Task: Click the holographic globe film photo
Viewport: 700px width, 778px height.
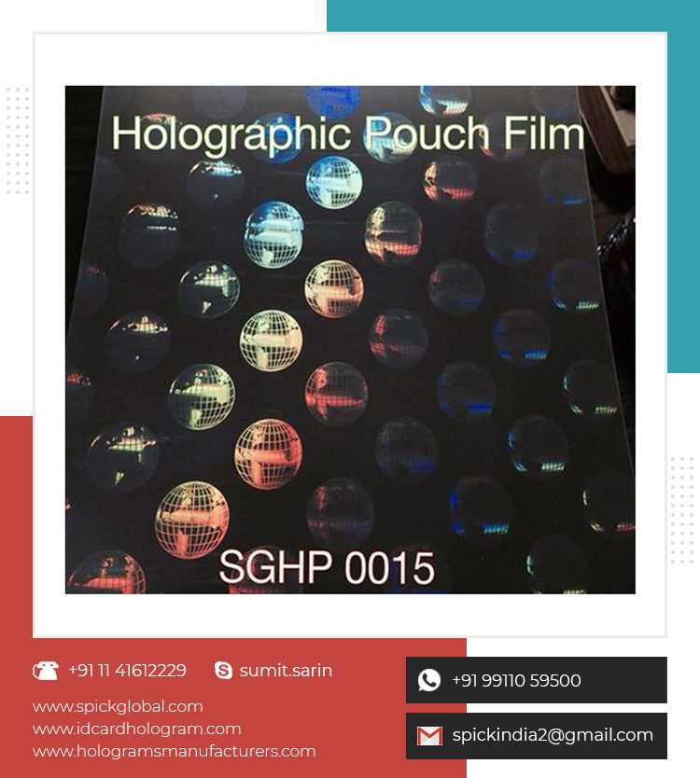Action: tap(350, 340)
